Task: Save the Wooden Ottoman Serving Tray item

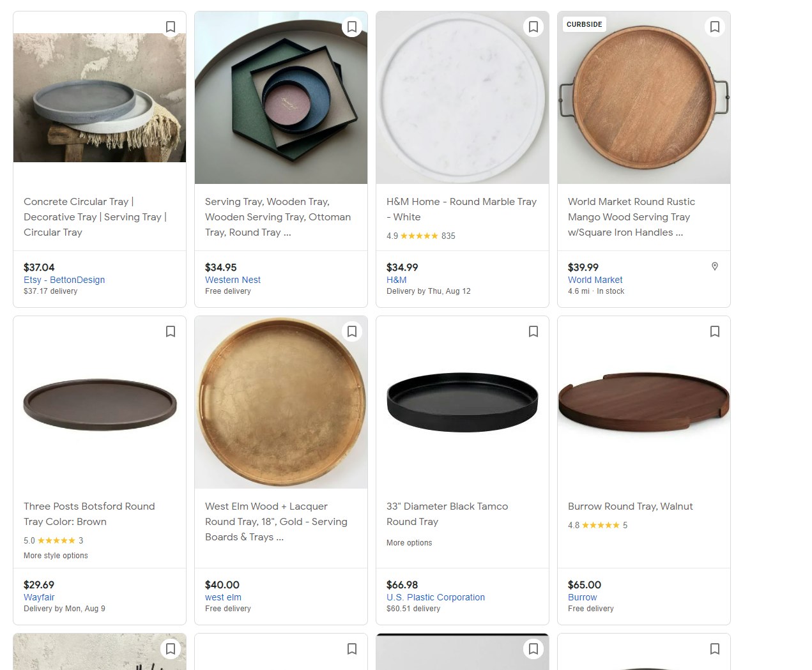Action: click(352, 27)
